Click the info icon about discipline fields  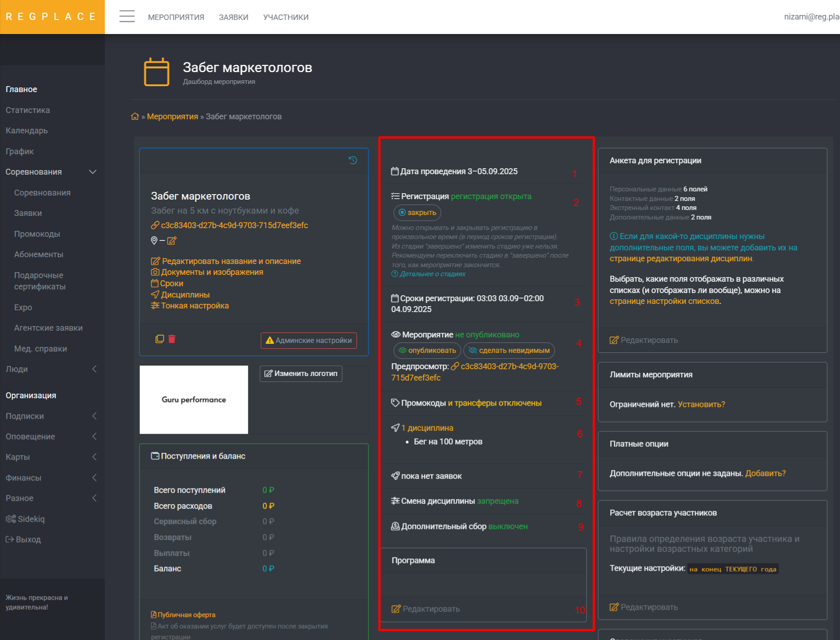614,236
